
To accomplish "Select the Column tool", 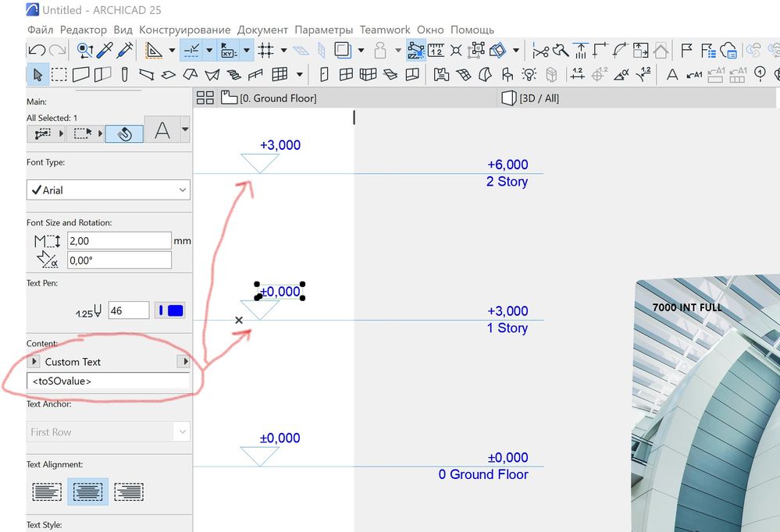I will pyautogui.click(x=124, y=75).
